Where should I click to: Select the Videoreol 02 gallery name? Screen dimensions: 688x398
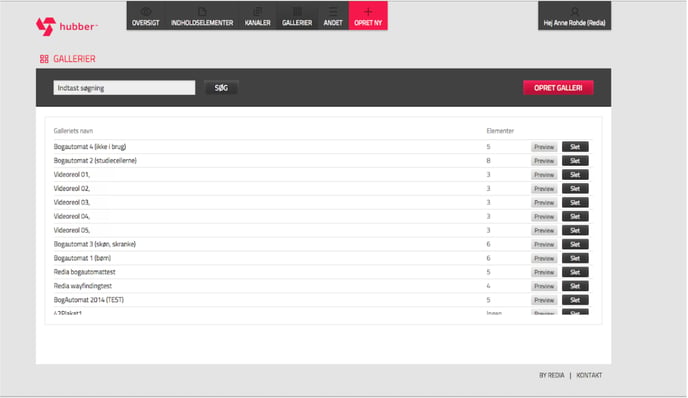point(72,189)
